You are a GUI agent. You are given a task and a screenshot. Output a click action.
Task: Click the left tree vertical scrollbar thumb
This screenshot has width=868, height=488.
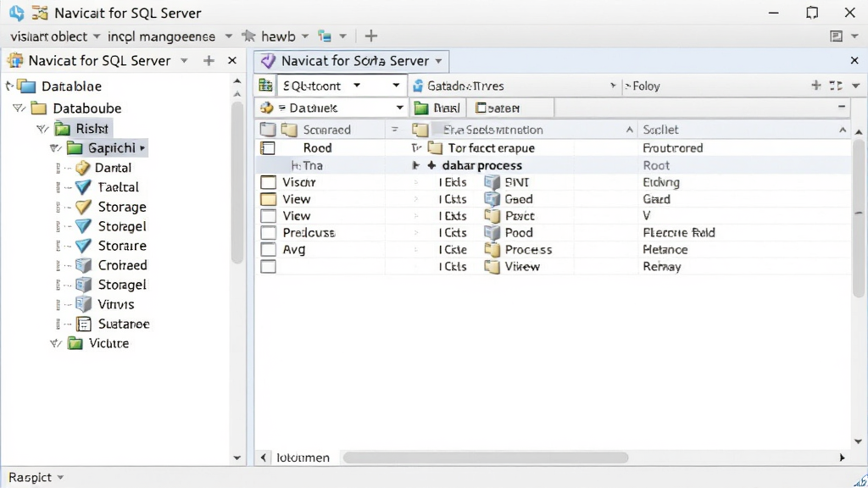pyautogui.click(x=237, y=183)
